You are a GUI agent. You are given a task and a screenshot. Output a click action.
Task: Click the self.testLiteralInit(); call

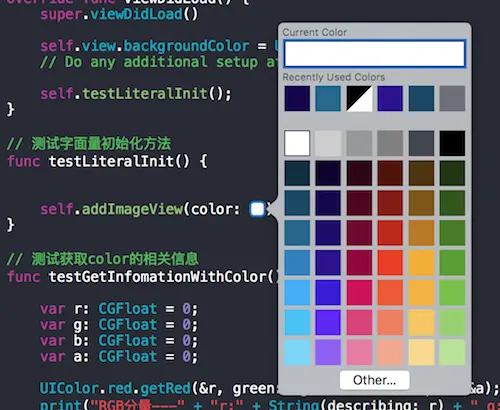pos(136,94)
